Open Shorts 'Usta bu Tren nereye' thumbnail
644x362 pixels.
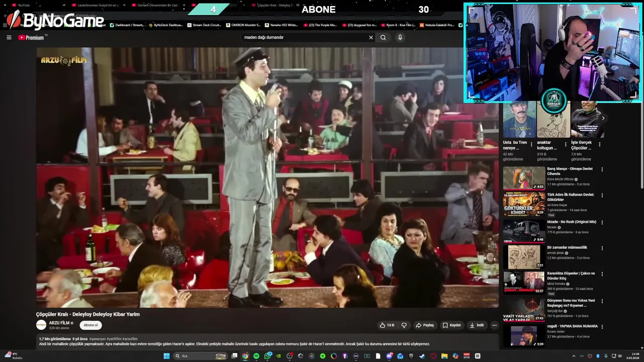519,119
